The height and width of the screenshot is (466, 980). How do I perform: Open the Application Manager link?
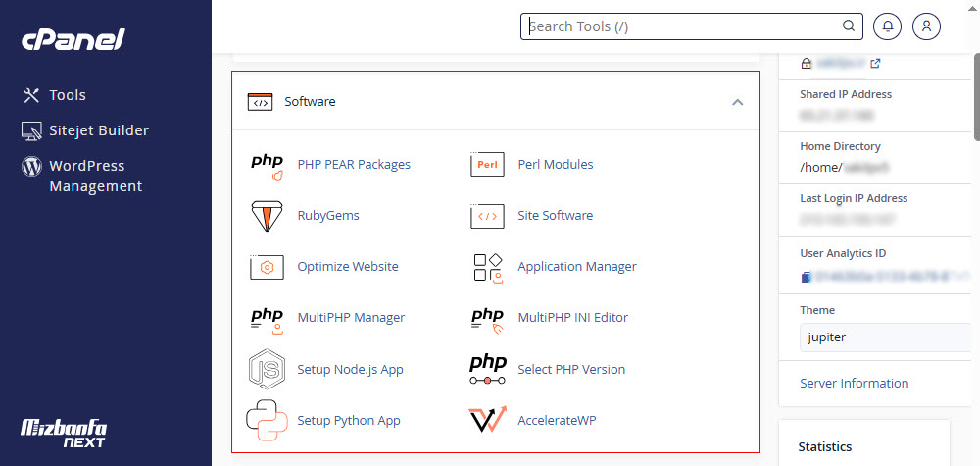[x=577, y=267]
